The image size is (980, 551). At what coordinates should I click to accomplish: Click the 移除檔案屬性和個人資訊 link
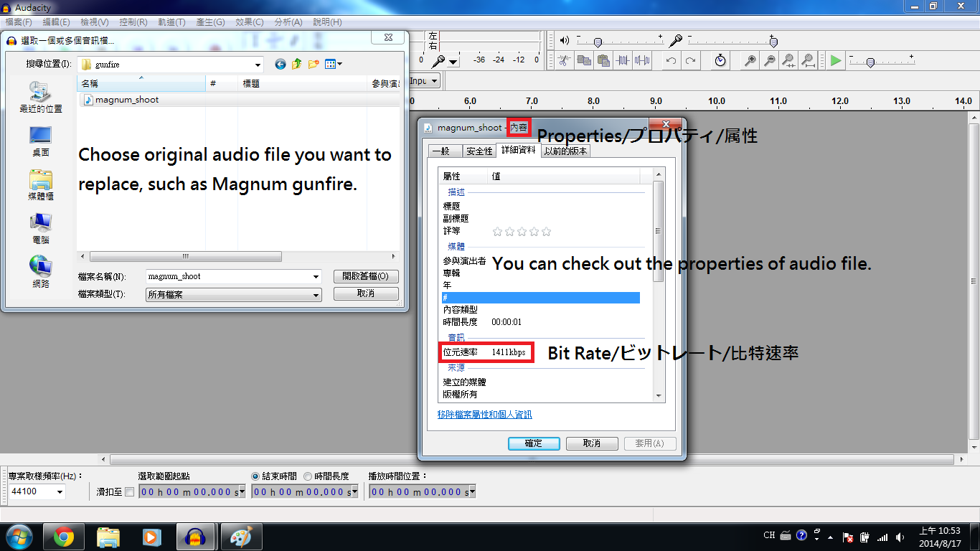[485, 415]
